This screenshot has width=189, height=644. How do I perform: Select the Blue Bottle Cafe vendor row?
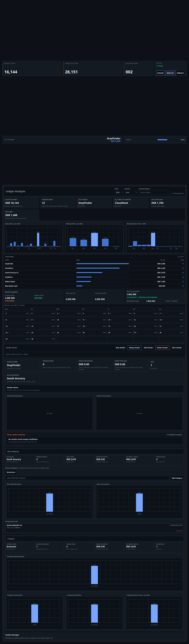pyautogui.click(x=94, y=286)
